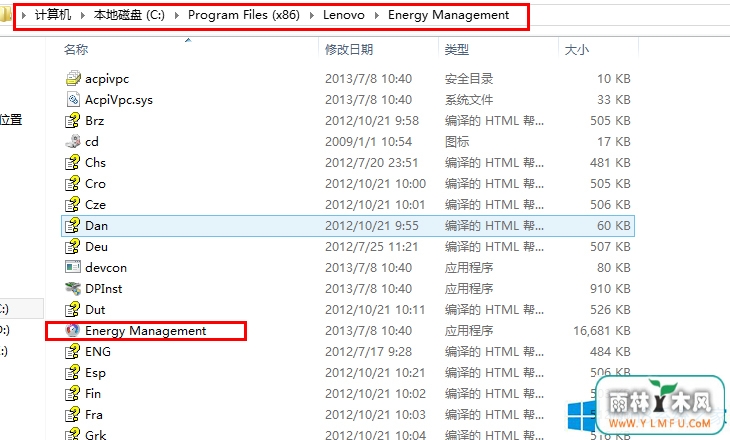Select the Fra help file icon
The image size is (730, 440).
tap(73, 414)
